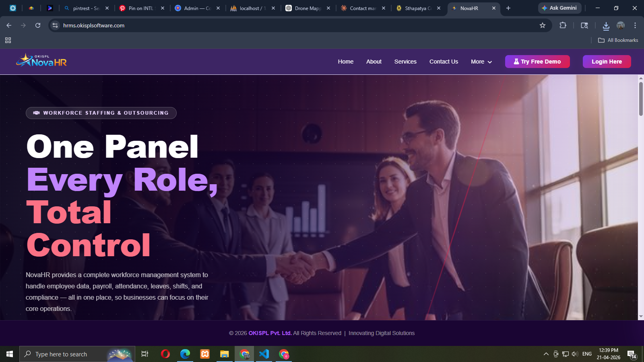Switch to the pintrest search tab
644x362 pixels.
[x=86, y=8]
